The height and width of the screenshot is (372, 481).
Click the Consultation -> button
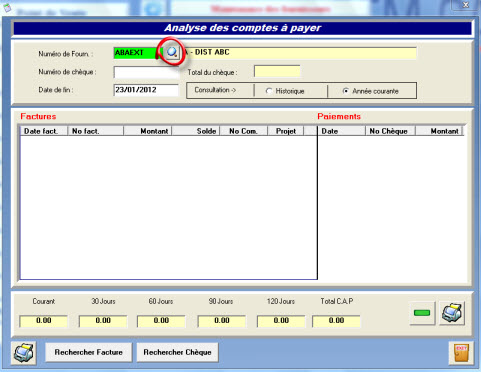point(220,90)
